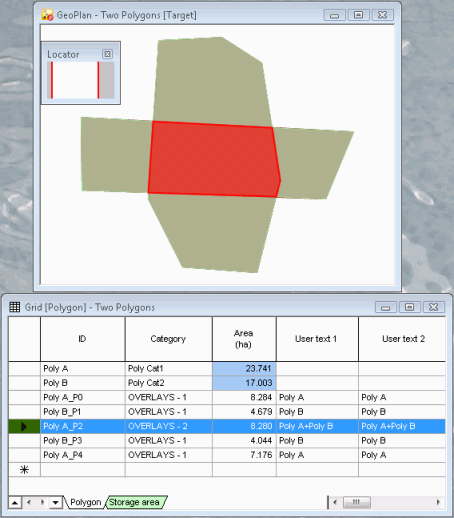This screenshot has height=518, width=454.
Task: Select the Poly A area cell 23.741
Action: tap(244, 369)
